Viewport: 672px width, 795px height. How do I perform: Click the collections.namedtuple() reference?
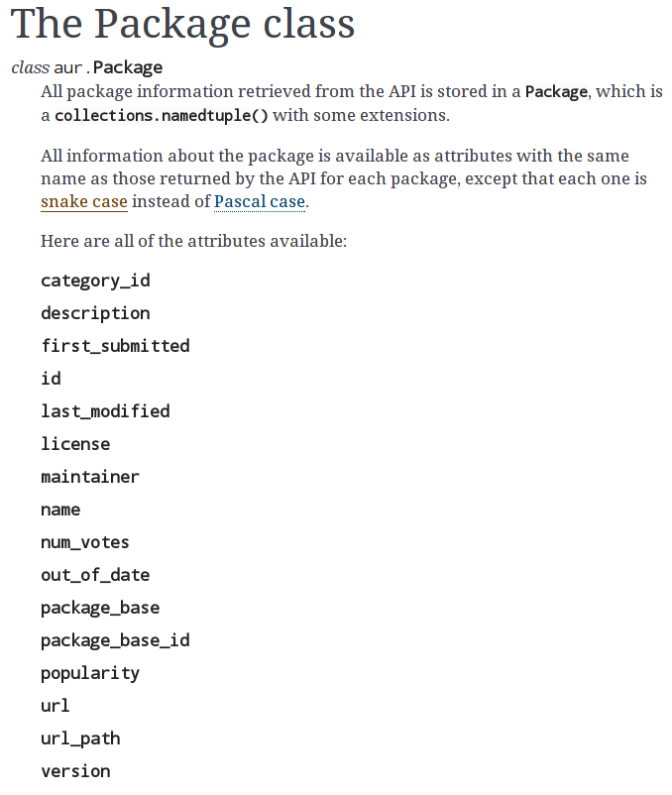pyautogui.click(x=162, y=116)
